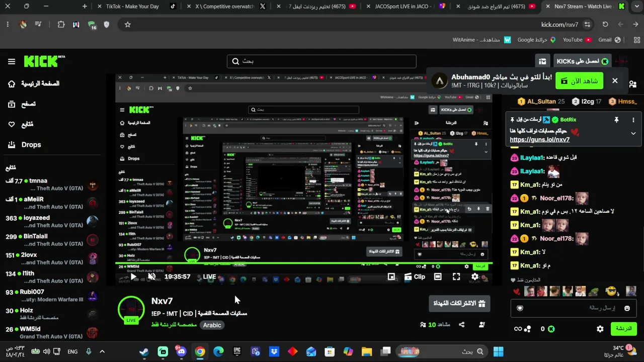Open the home page sidebar icon
644x362 pixels.
[x=12, y=83]
